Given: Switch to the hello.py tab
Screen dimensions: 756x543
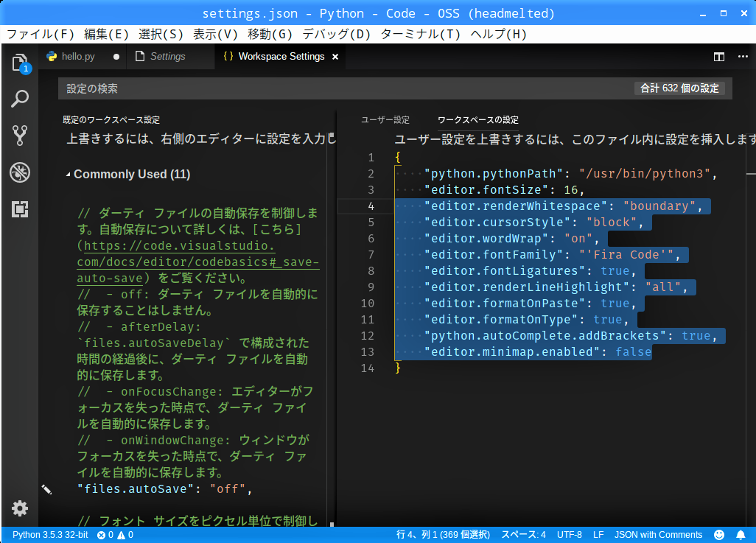Looking at the screenshot, I should coord(78,57).
